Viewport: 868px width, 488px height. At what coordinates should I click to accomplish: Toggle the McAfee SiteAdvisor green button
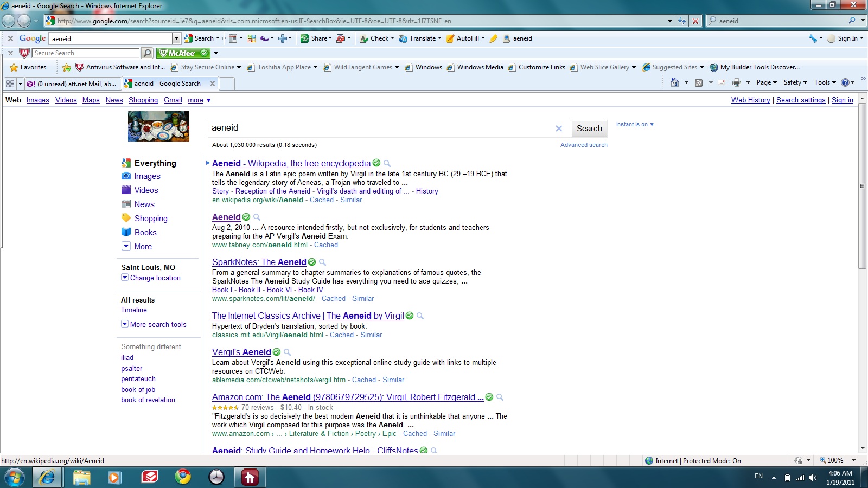[183, 53]
